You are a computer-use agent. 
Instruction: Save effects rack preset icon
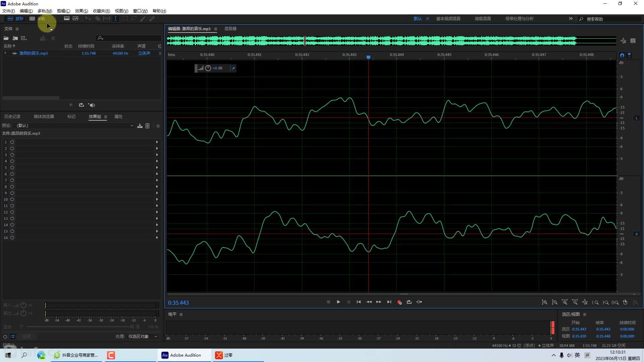(140, 126)
